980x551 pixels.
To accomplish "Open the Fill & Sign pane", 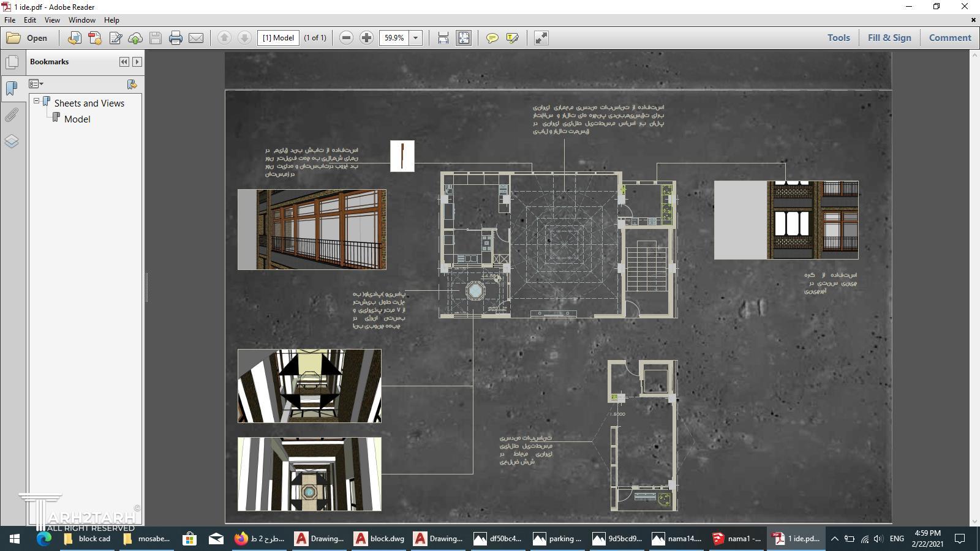I will click(x=889, y=38).
